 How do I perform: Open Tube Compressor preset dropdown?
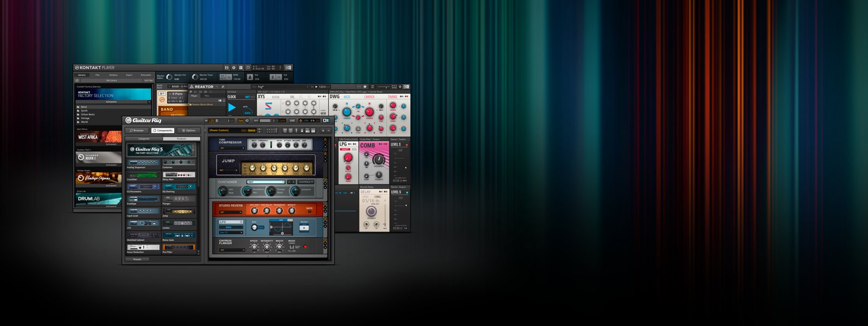[232, 148]
